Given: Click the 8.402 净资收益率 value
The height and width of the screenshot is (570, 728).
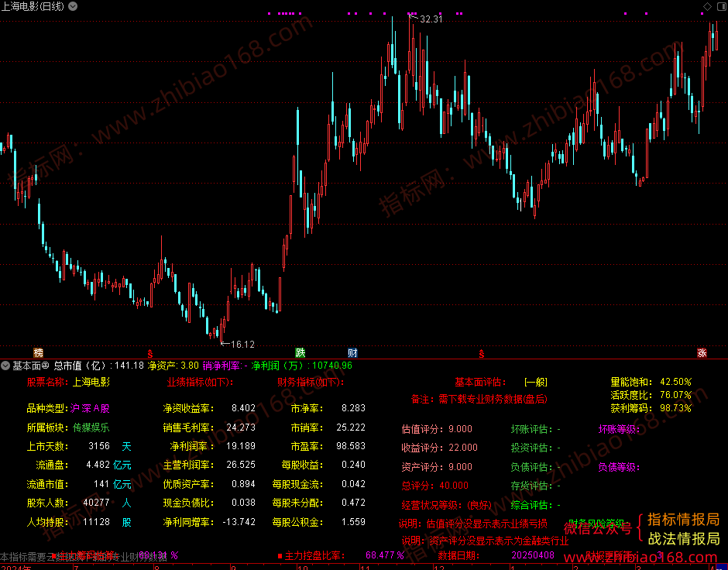Looking at the screenshot, I should [244, 408].
